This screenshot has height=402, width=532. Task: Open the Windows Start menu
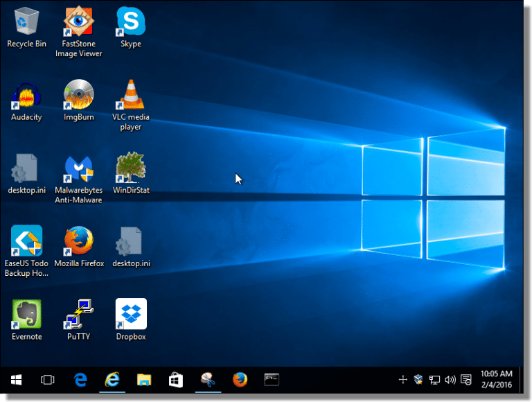tap(16, 380)
